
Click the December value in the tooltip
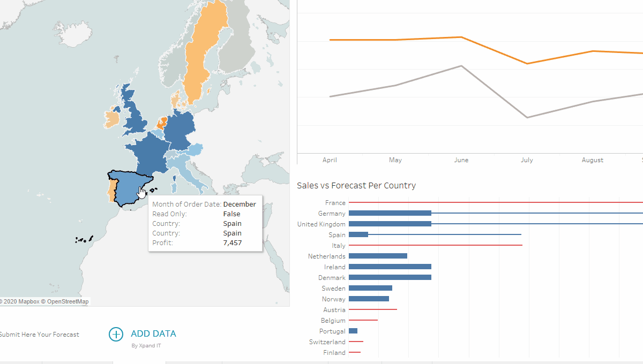pos(240,204)
